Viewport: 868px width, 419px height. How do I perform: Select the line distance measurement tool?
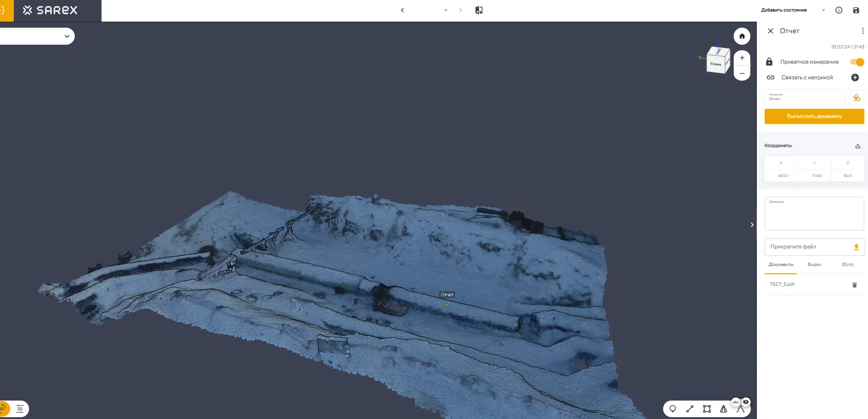[690, 409]
